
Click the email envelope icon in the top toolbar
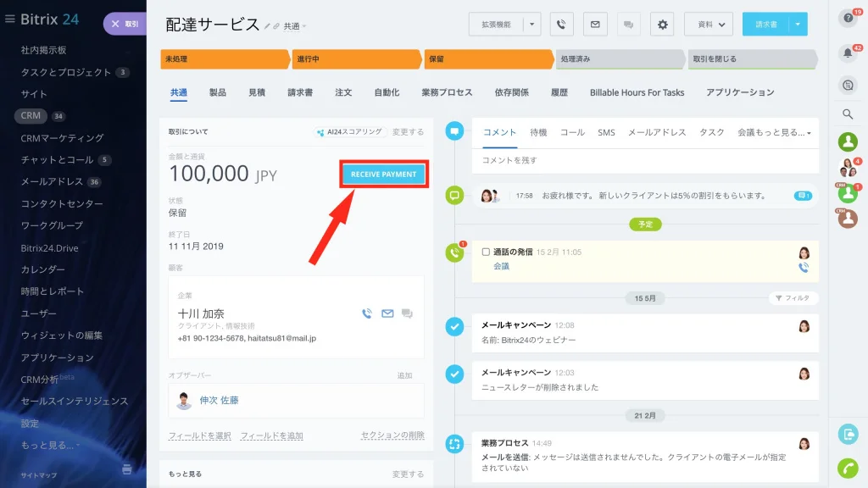click(x=595, y=25)
